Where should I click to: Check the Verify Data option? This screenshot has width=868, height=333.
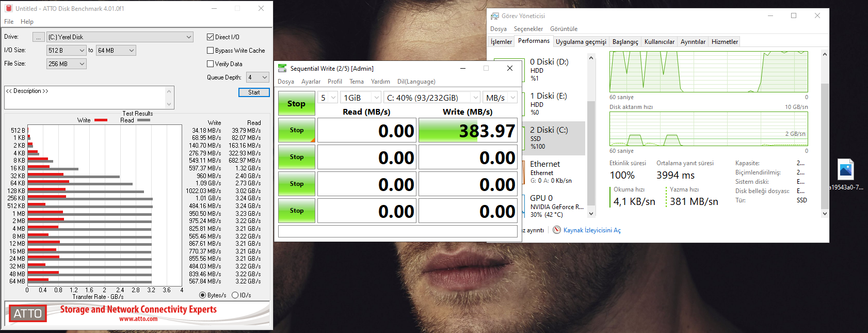coord(210,64)
